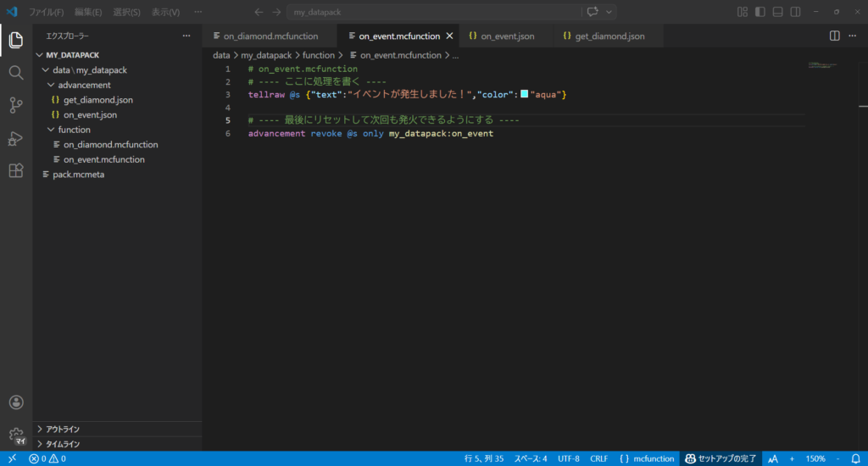Viewport: 868px width, 466px height.
Task: Open the Manage settings gear icon
Action: [x=15, y=435]
